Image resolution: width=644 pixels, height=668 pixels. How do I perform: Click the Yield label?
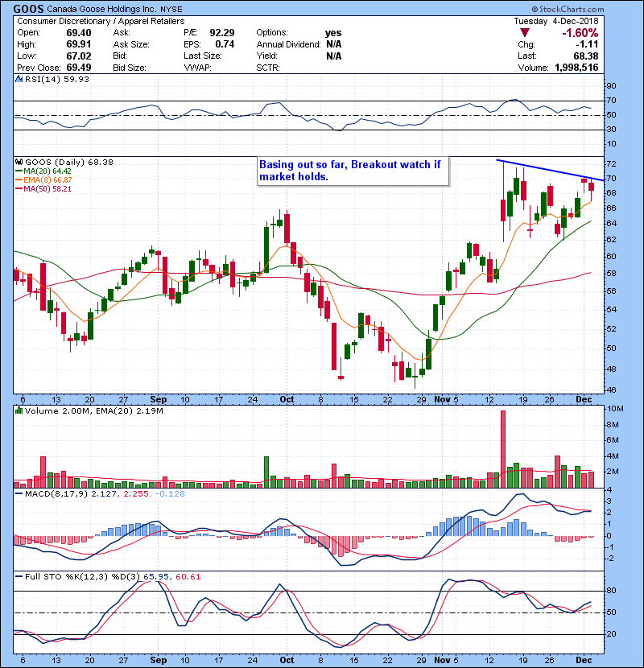(x=266, y=56)
